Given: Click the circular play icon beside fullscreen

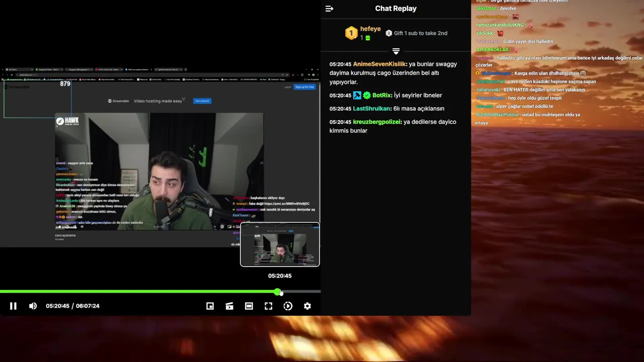Looking at the screenshot, I should (x=288, y=306).
